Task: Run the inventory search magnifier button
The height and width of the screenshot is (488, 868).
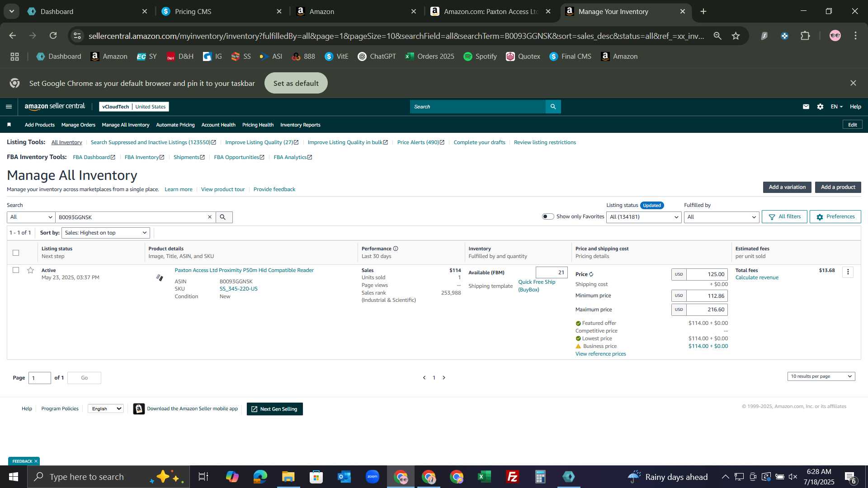Action: click(x=223, y=217)
